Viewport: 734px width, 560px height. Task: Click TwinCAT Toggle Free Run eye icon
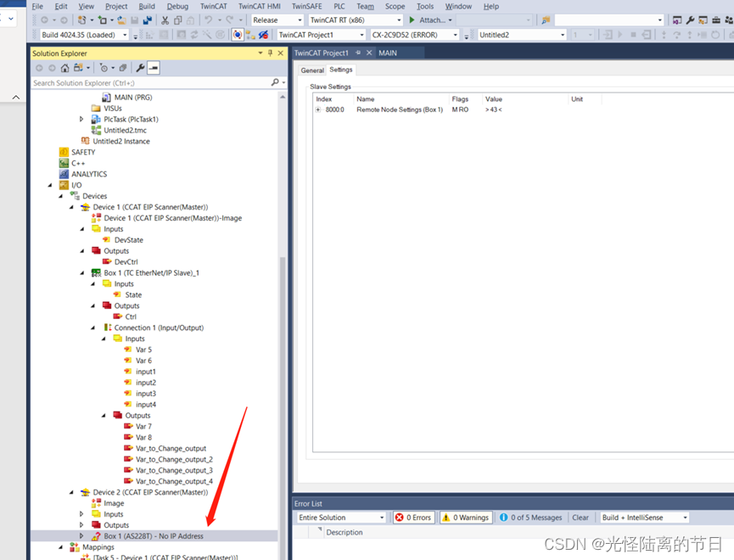coord(264,35)
